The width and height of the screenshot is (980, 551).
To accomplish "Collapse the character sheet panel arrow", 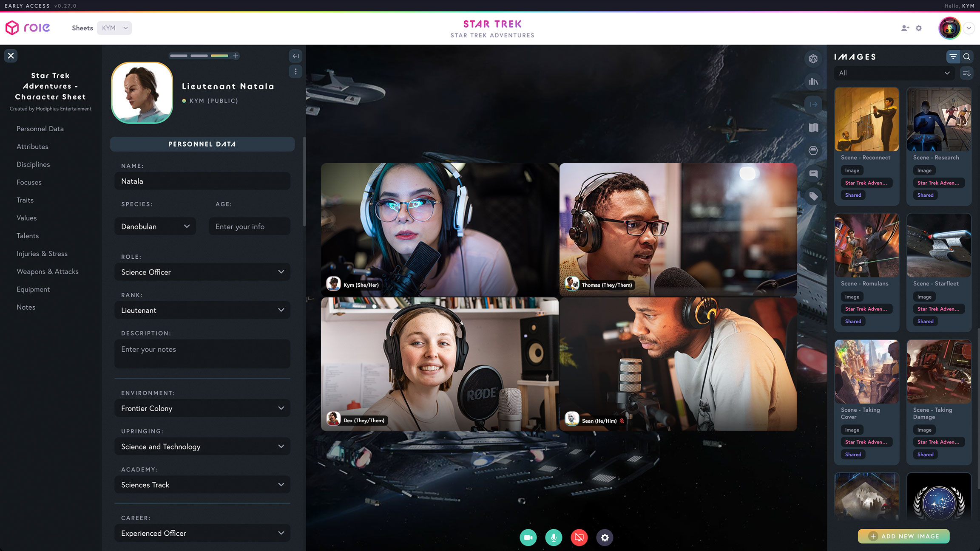I will (x=295, y=56).
